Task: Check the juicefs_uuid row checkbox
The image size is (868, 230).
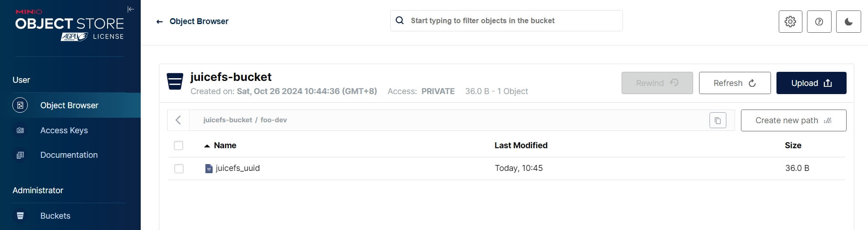Action: [x=179, y=169]
